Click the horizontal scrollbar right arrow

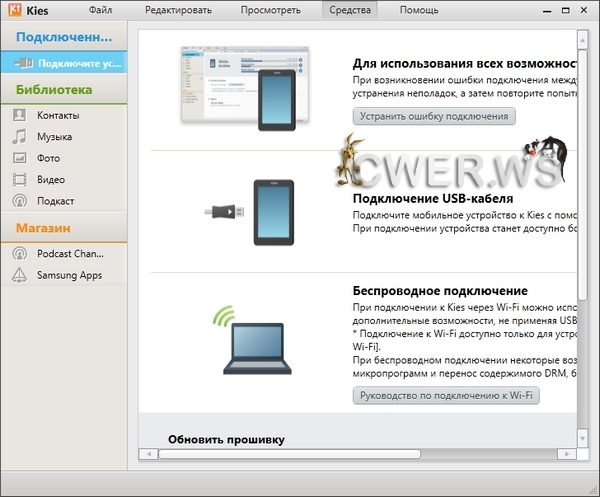pos(567,454)
